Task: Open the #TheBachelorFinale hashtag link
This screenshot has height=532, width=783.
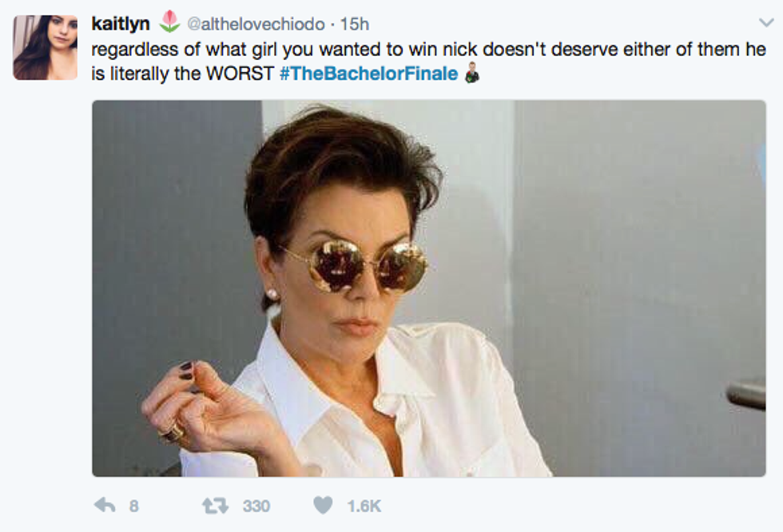Action: click(x=369, y=73)
